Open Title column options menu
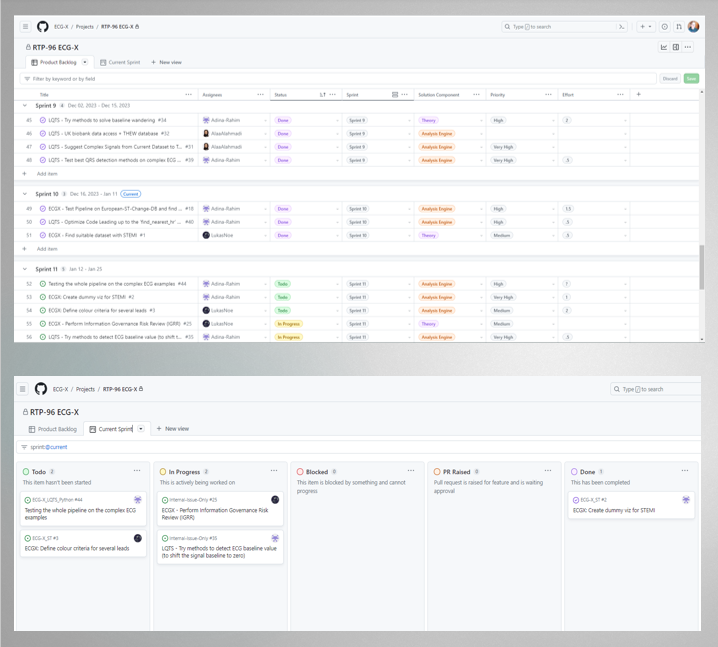 (189, 94)
